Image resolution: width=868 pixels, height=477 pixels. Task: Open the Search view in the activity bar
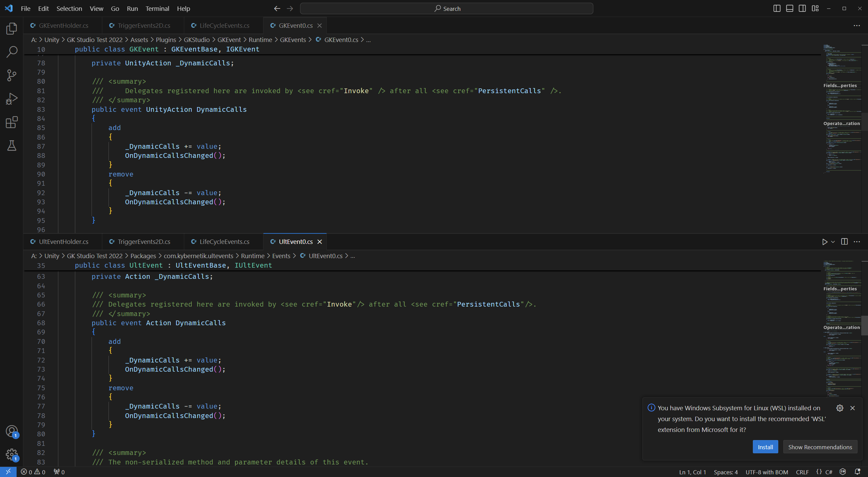pyautogui.click(x=12, y=52)
